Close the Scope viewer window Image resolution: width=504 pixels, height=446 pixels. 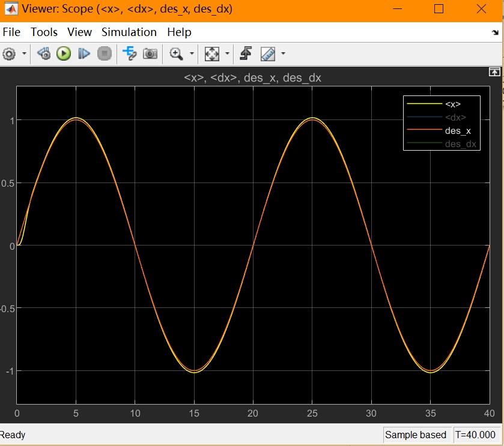pyautogui.click(x=481, y=8)
